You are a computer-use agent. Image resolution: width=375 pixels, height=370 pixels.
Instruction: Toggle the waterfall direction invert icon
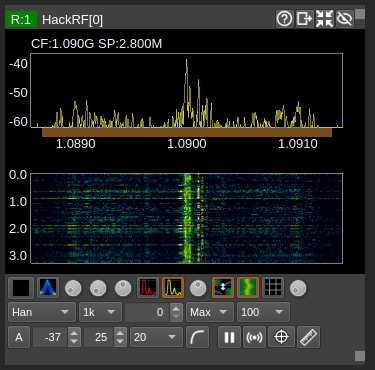223,288
